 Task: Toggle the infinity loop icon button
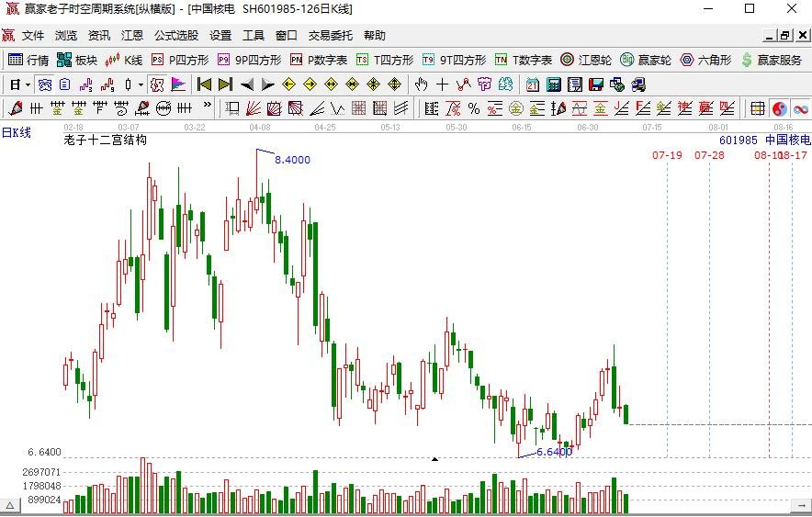(x=801, y=108)
